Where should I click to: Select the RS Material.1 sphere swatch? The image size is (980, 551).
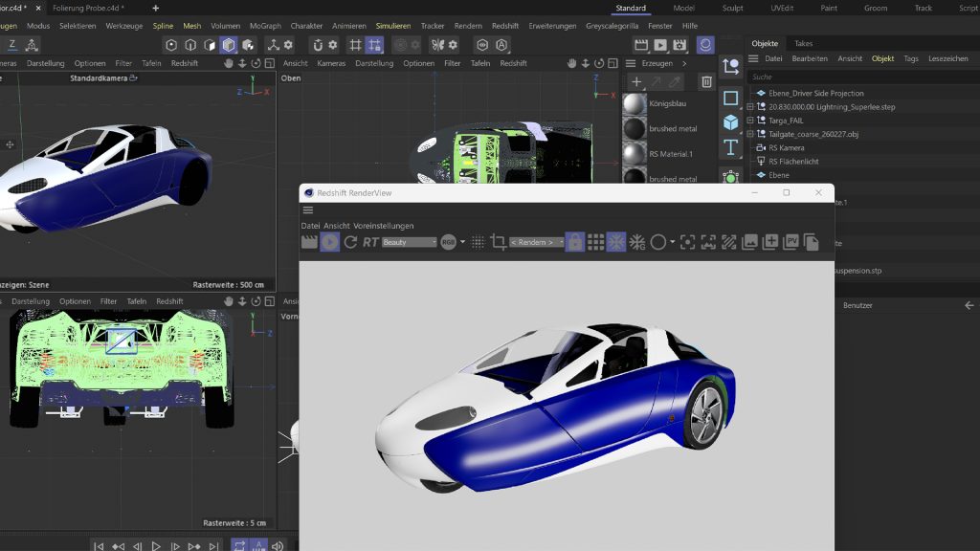[635, 154]
